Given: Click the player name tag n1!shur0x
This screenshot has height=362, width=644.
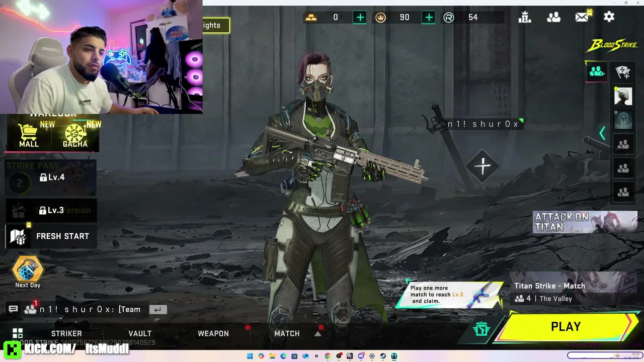Looking at the screenshot, I should click(484, 124).
